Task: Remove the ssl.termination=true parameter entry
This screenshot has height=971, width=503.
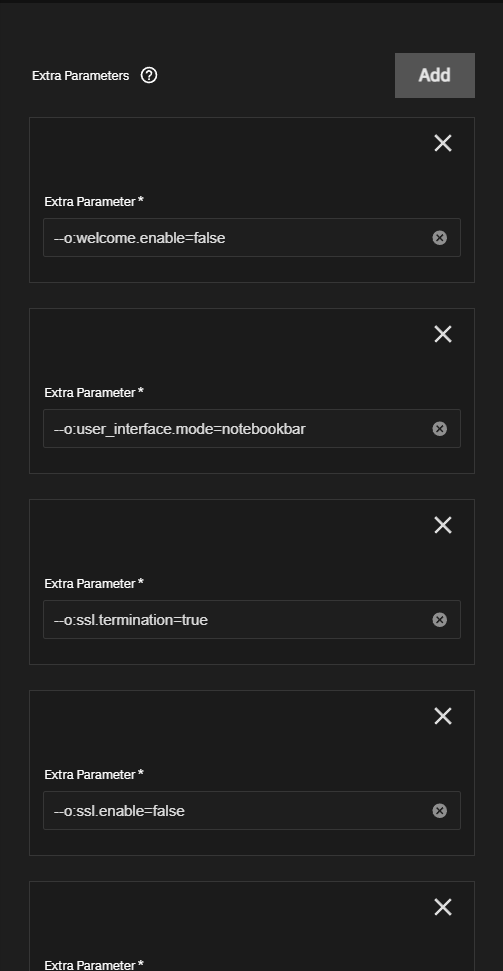Action: point(443,525)
